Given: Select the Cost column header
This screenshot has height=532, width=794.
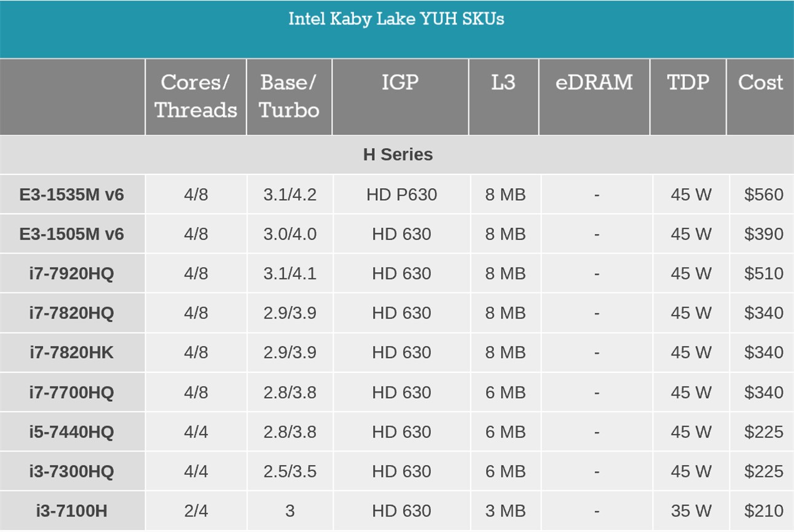Looking at the screenshot, I should [x=760, y=96].
